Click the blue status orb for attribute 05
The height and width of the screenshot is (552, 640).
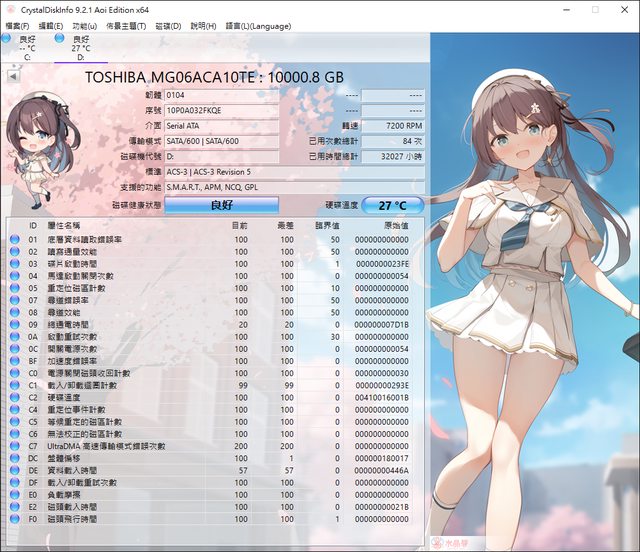click(14, 288)
